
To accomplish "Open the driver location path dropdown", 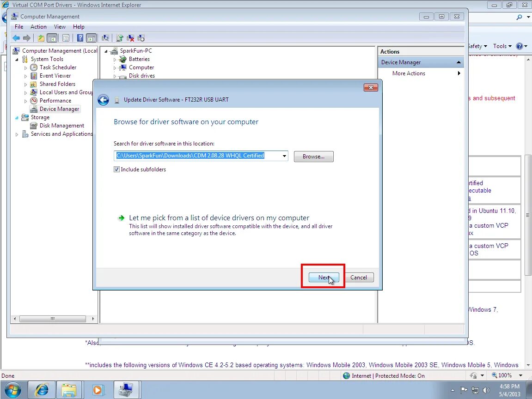I will (284, 156).
